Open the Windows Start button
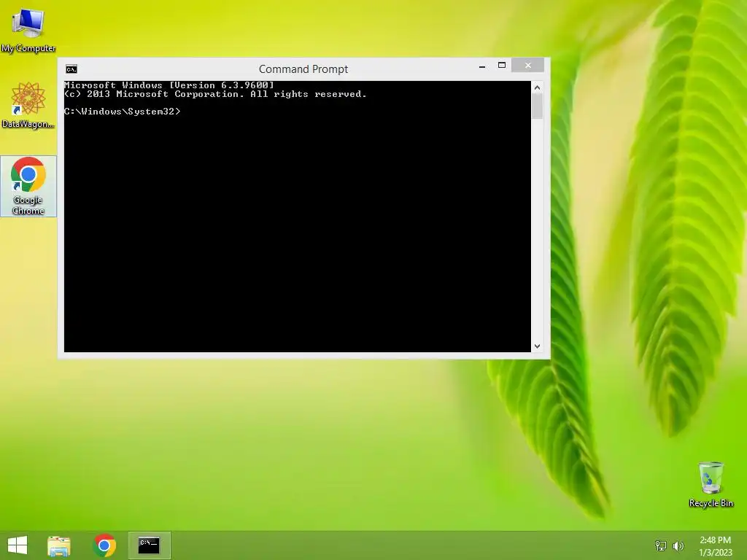Image resolution: width=747 pixels, height=560 pixels. click(18, 545)
